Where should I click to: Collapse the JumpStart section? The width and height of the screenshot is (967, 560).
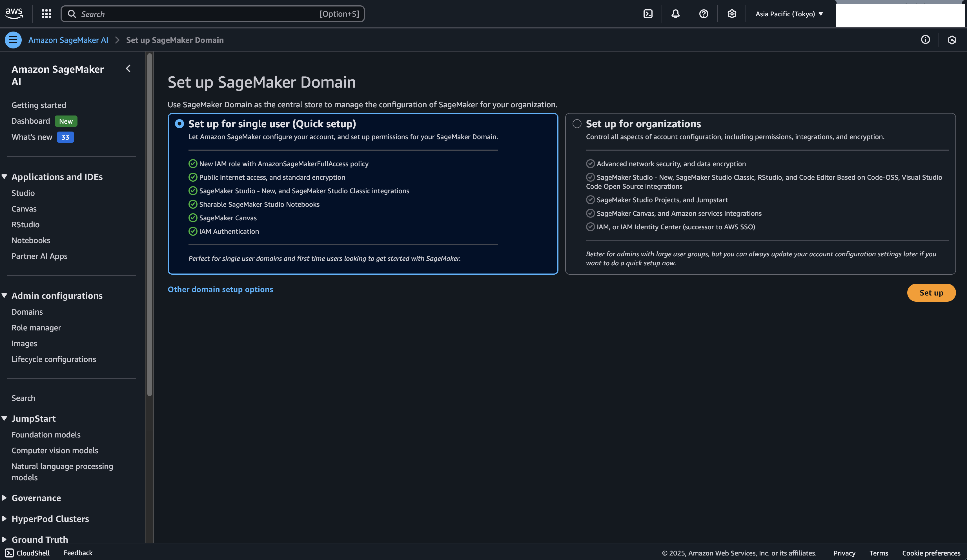(4, 419)
